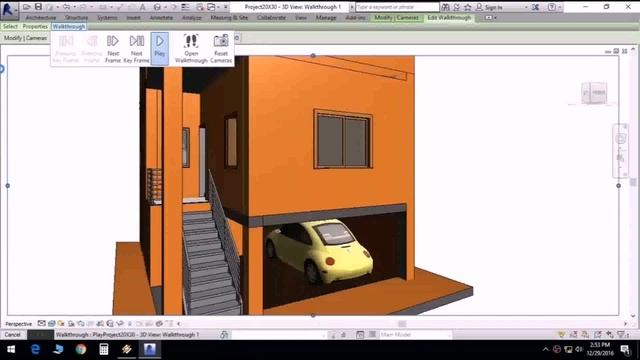Open the Calculator from the taskbar
640x360 pixels.
tap(104, 349)
